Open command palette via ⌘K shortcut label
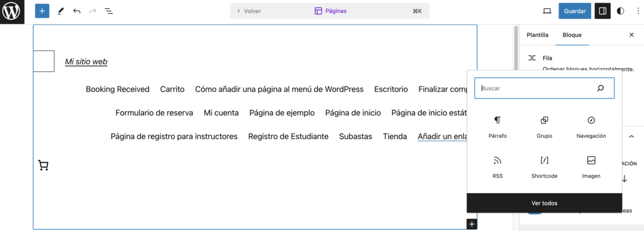Image resolution: width=644 pixels, height=231 pixels. pos(418,11)
